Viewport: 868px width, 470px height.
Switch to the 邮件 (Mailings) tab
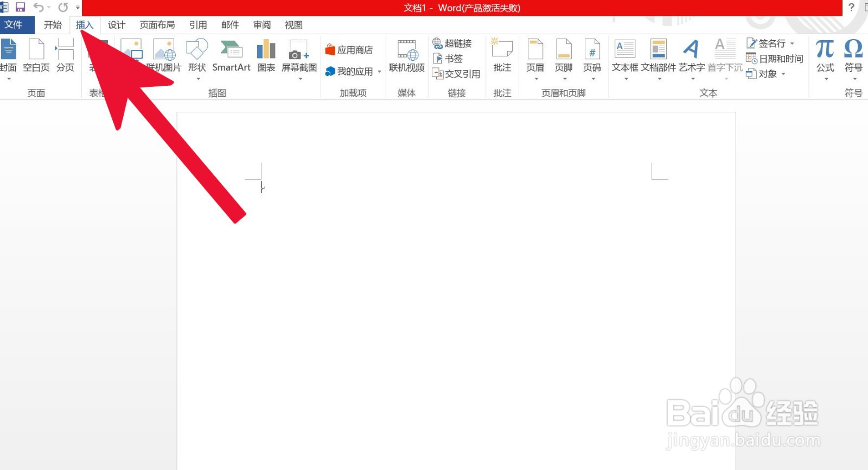[230, 25]
